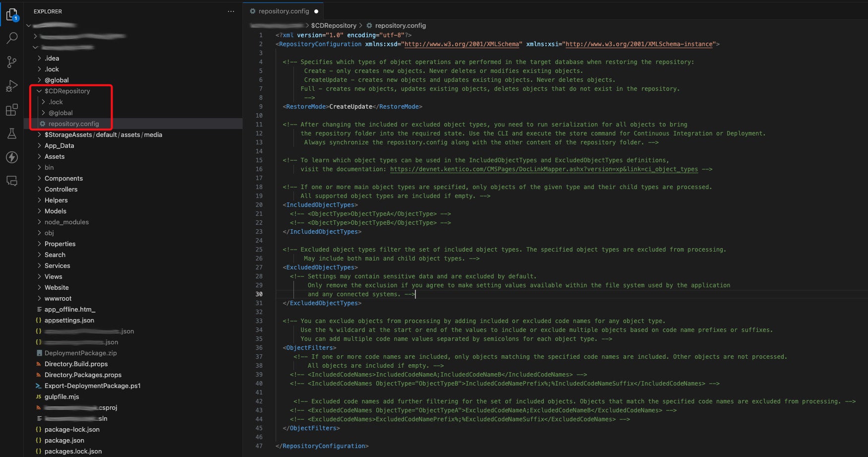Open the chat bubbles icon in activity bar
This screenshot has height=457, width=868.
[x=12, y=181]
